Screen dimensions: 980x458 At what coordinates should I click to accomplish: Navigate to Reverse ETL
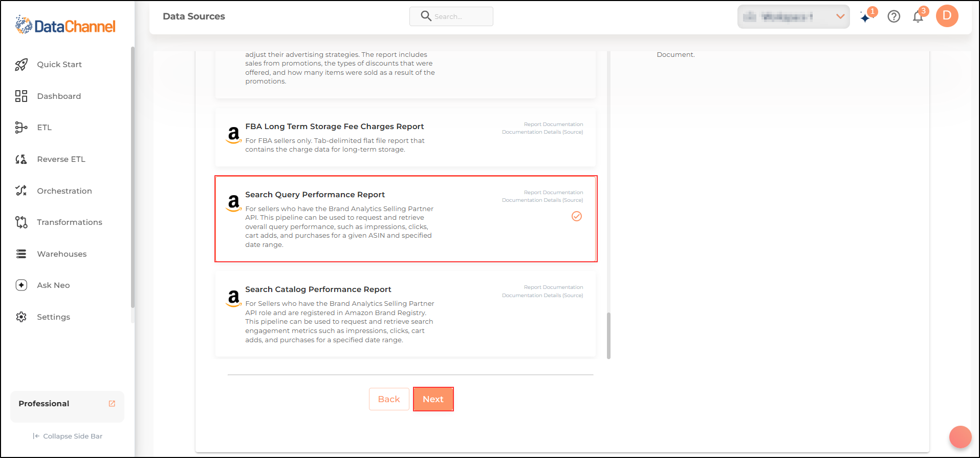[61, 159]
